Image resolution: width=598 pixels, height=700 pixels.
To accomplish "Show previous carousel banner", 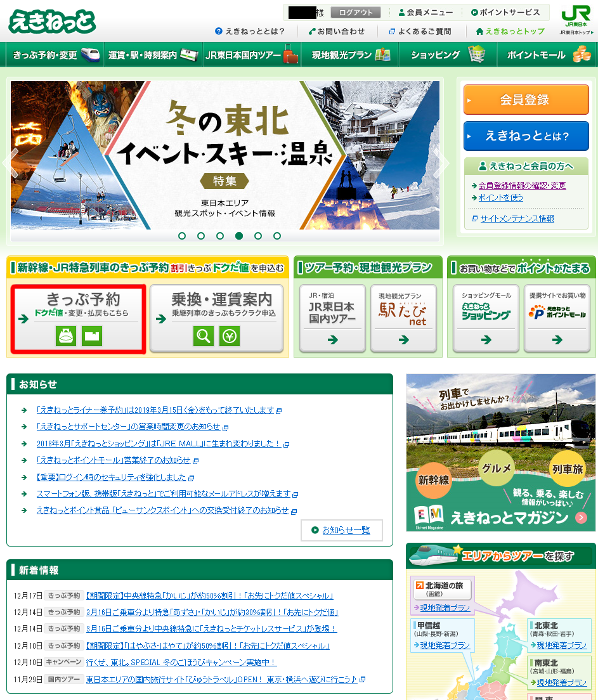I will [x=11, y=163].
